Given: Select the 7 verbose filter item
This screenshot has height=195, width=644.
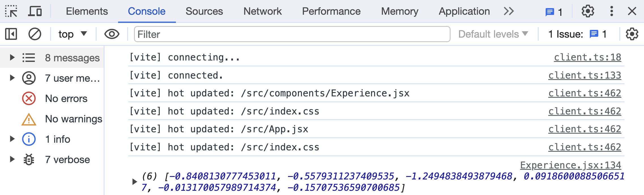Looking at the screenshot, I should point(67,160).
